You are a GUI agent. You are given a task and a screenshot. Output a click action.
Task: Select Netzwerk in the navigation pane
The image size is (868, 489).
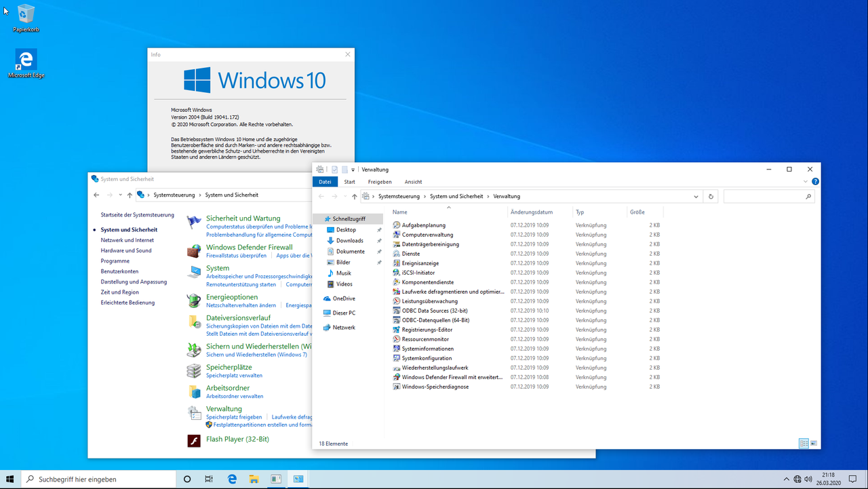tap(344, 328)
